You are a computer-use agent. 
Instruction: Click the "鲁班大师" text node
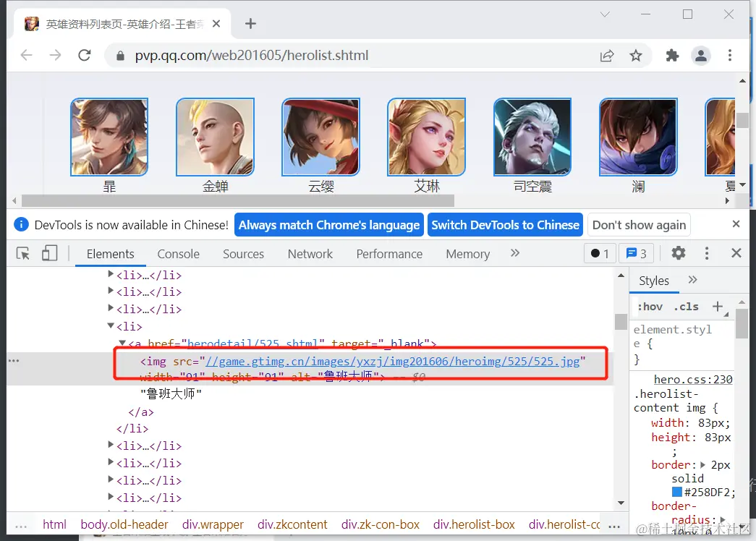[x=171, y=394]
